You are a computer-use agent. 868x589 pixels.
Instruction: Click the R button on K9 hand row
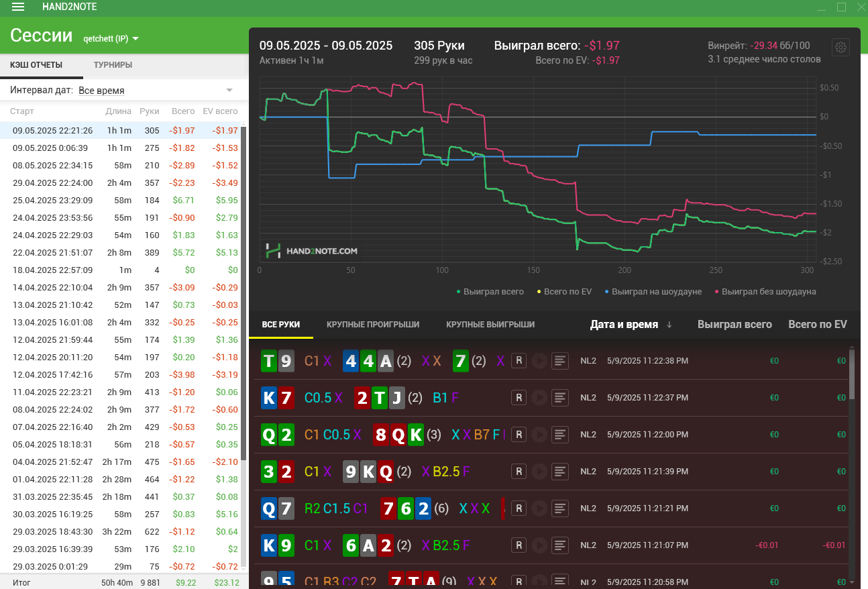pyautogui.click(x=519, y=545)
